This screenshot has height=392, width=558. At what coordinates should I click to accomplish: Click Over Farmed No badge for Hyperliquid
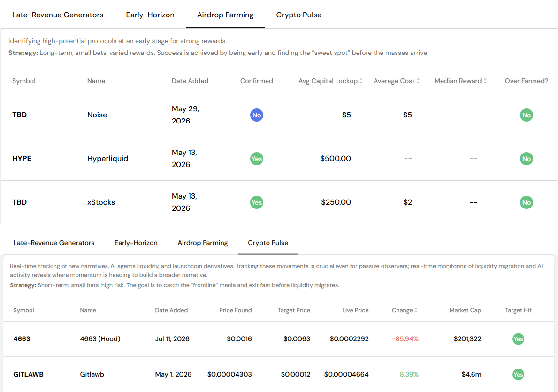pyautogui.click(x=527, y=159)
